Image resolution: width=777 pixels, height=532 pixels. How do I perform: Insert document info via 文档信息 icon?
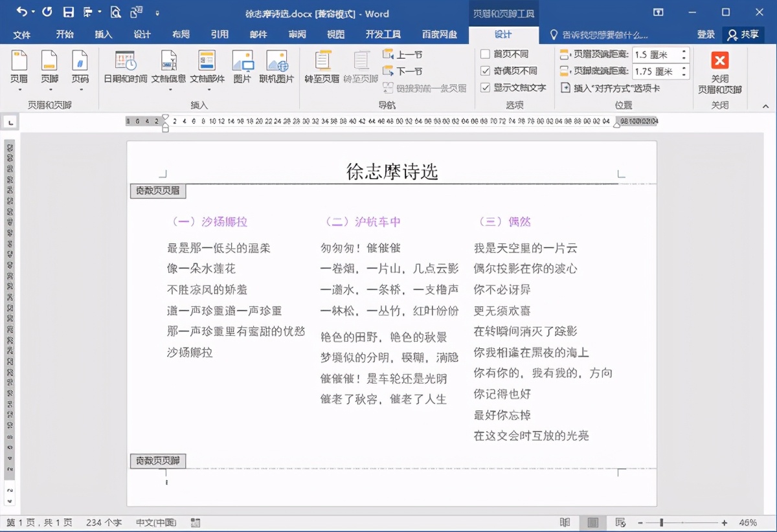click(169, 65)
